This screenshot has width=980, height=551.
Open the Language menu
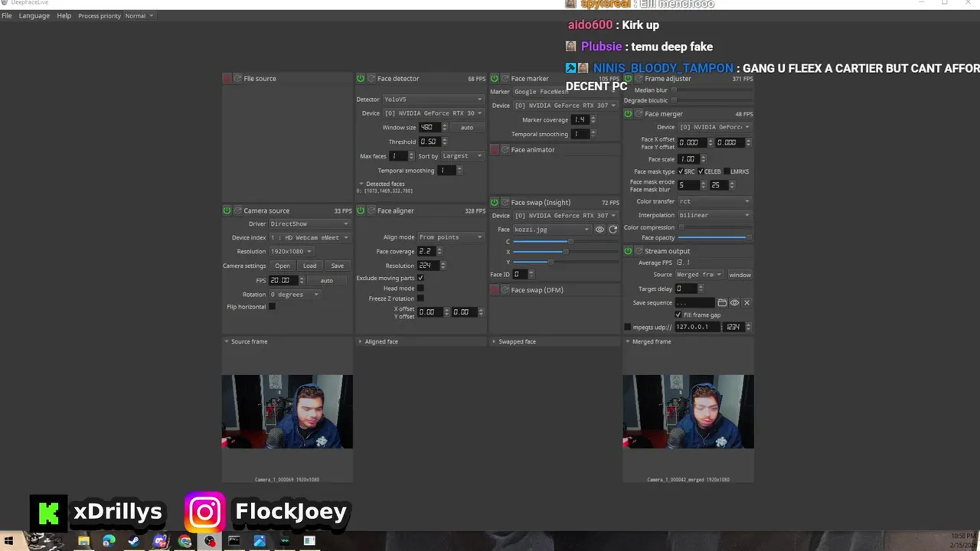(x=34, y=15)
